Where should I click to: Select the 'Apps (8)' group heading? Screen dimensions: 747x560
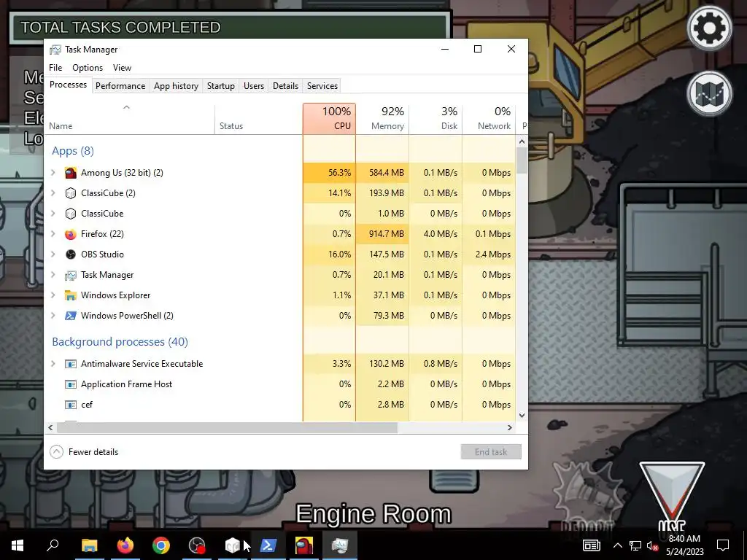pos(73,151)
